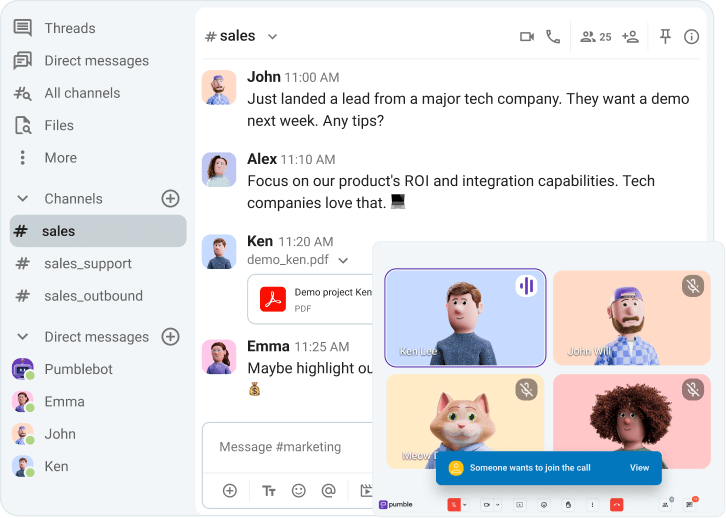Click the muted mic icon on John Will's tile
726x518 pixels.
coord(693,286)
